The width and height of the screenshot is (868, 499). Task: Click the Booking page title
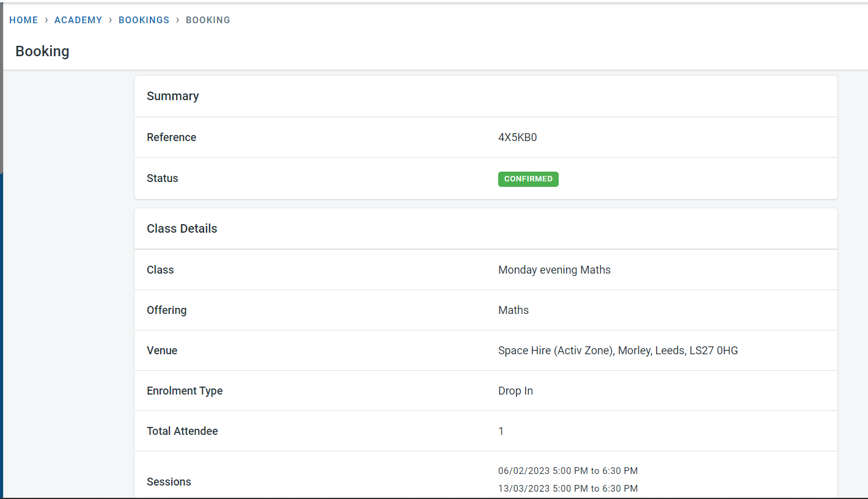click(x=42, y=51)
